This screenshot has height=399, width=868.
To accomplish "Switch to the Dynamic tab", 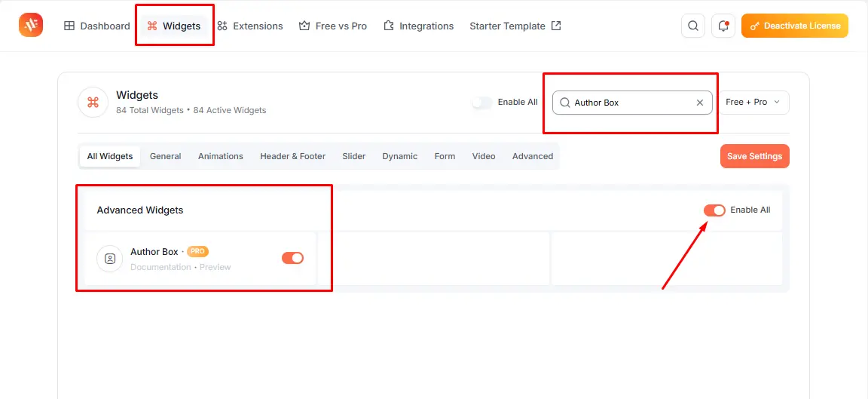I will point(399,156).
